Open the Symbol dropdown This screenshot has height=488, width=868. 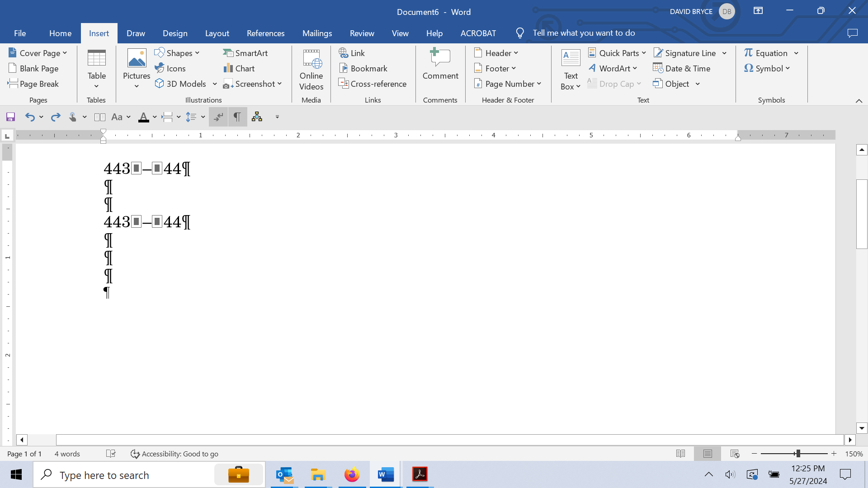(x=767, y=68)
